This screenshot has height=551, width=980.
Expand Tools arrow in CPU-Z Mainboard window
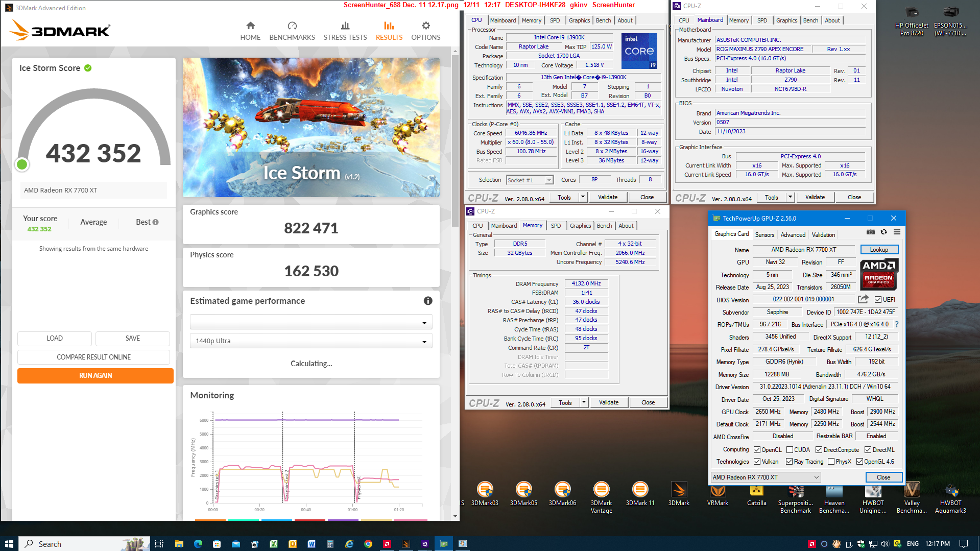coord(790,197)
